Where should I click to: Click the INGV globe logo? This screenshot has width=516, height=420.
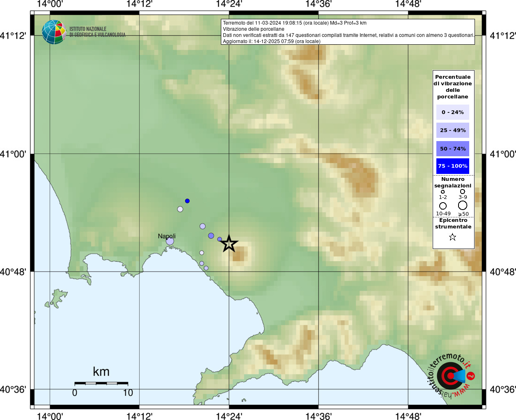(54, 32)
